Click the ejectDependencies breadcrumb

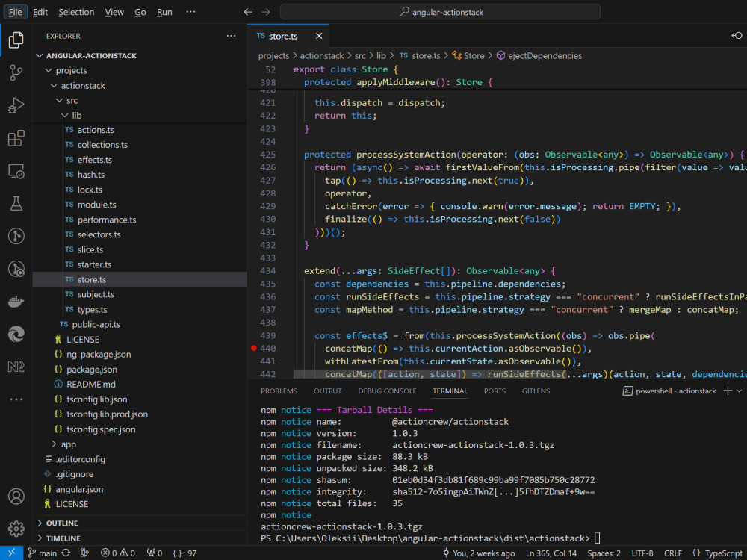pyautogui.click(x=539, y=56)
